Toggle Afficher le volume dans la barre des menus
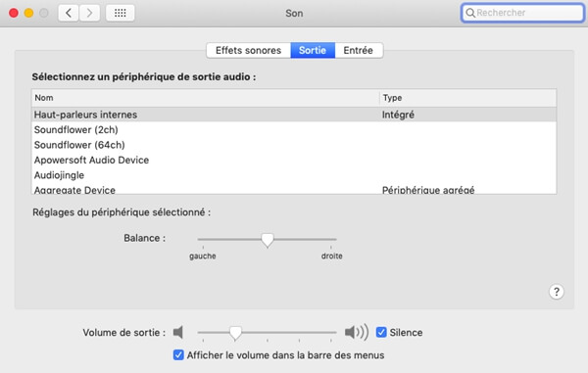This screenshot has width=588, height=373. pyautogui.click(x=178, y=354)
